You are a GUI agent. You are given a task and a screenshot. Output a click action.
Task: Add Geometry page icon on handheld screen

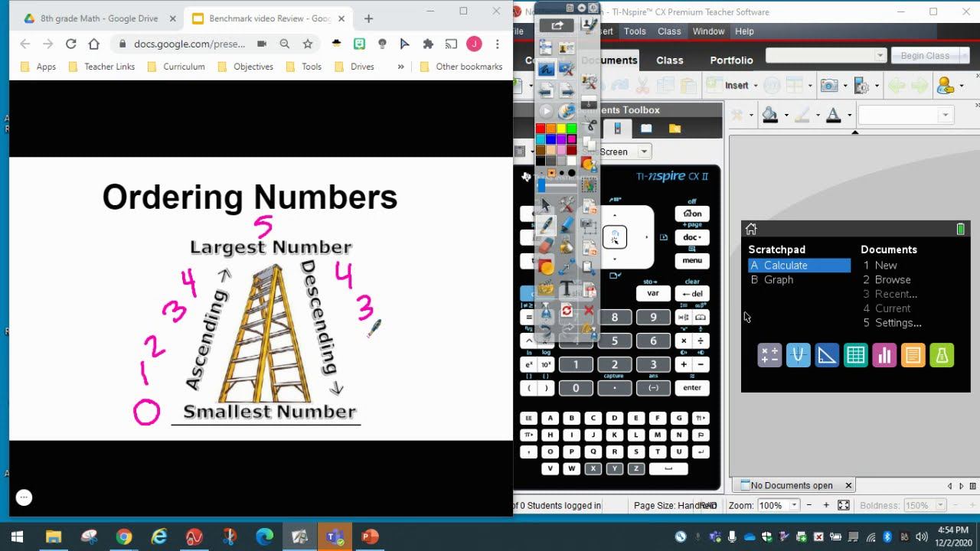827,355
